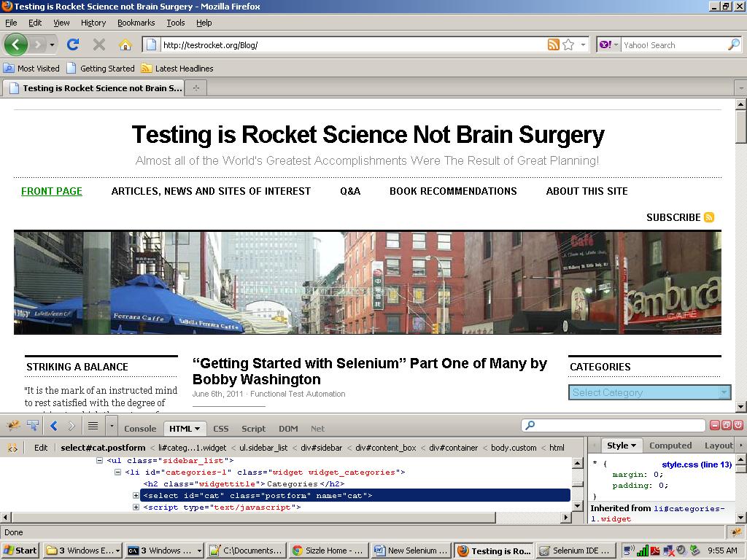This screenshot has height=560, width=747.
Task: Open ARTICLES, NEWS AND SITES OF INTEREST
Action: coord(211,191)
